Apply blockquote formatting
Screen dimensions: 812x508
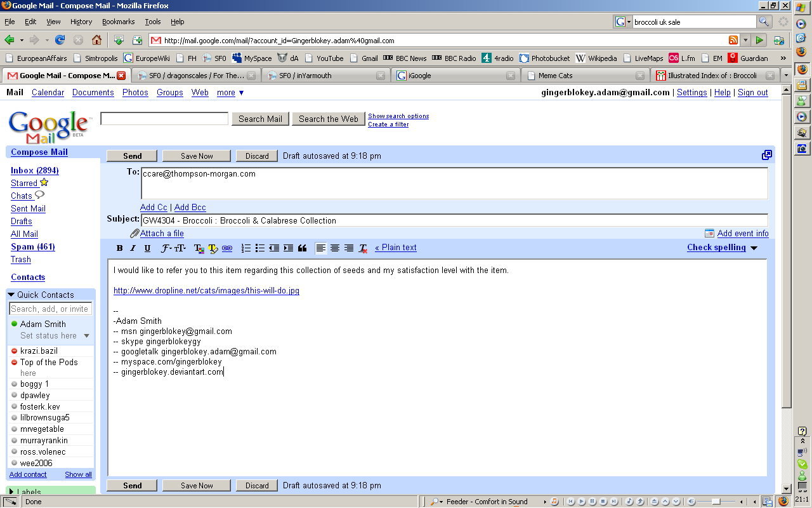(302, 248)
